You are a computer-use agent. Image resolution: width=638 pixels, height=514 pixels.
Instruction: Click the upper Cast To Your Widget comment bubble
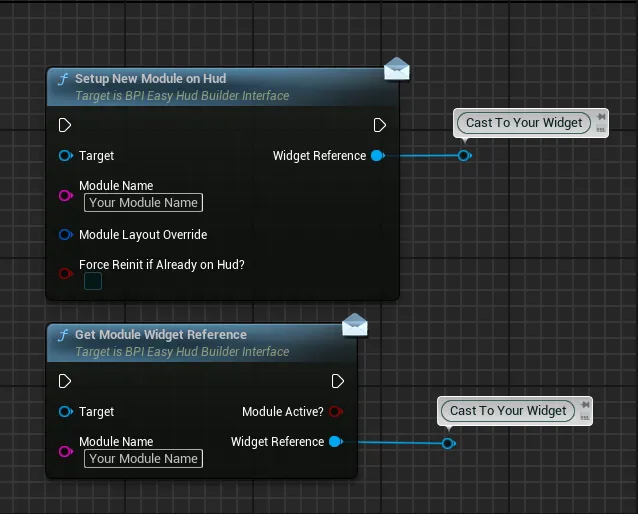click(524, 123)
